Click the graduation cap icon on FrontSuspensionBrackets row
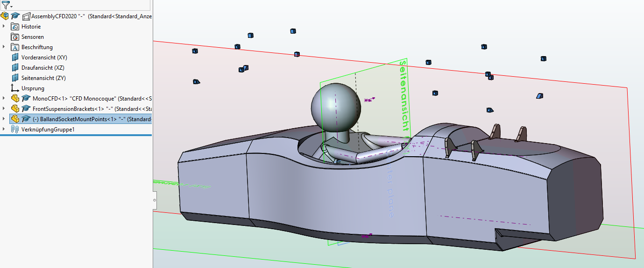The width and height of the screenshot is (644, 268). pyautogui.click(x=26, y=109)
